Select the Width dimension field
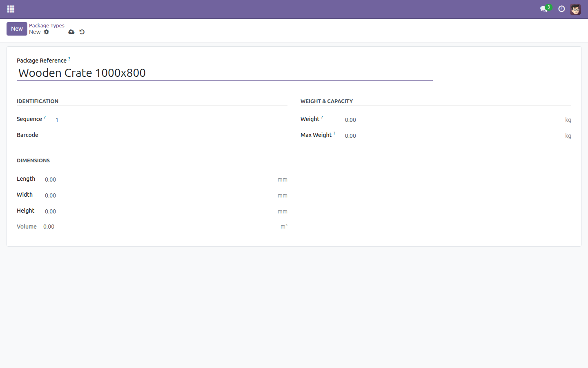This screenshot has height=368, width=588. tap(159, 195)
